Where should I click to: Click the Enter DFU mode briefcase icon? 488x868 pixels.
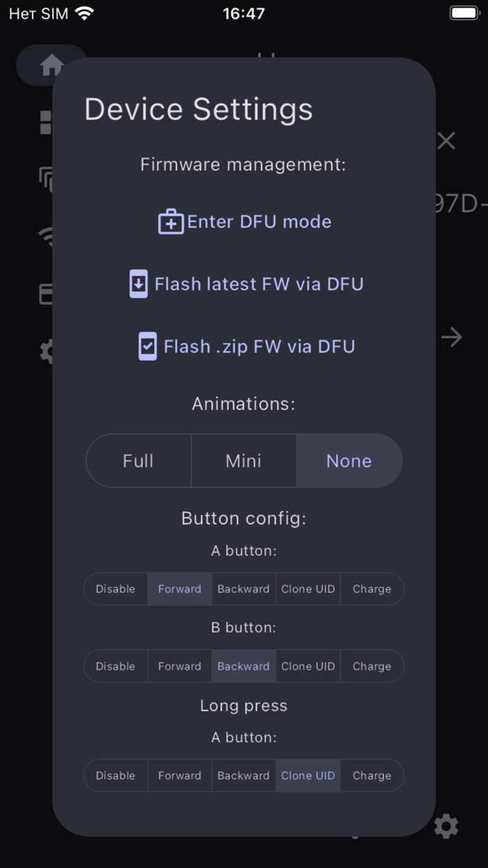tap(171, 221)
